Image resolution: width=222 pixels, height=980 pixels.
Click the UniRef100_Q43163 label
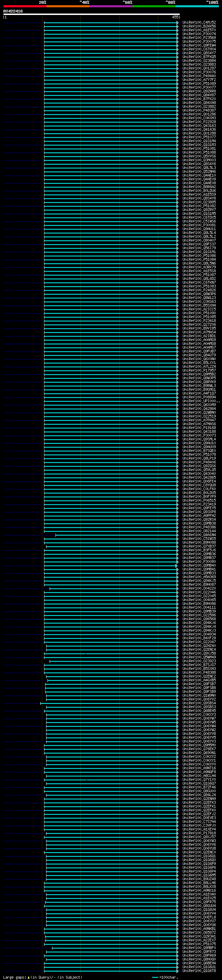(x=199, y=125)
